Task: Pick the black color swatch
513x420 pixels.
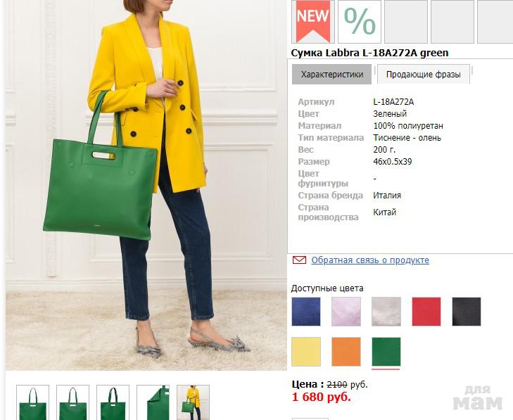Action: (x=467, y=312)
